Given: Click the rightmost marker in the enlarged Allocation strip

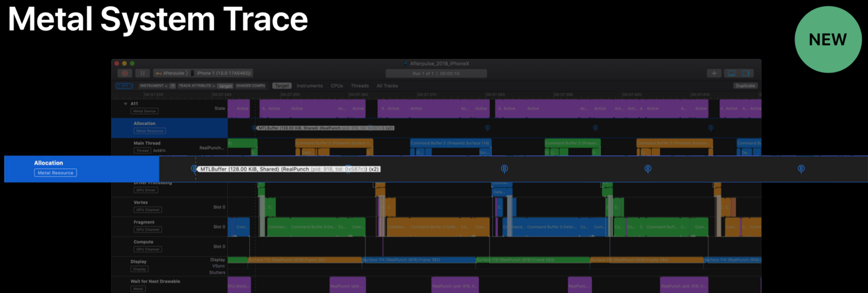Looking at the screenshot, I should [801, 169].
